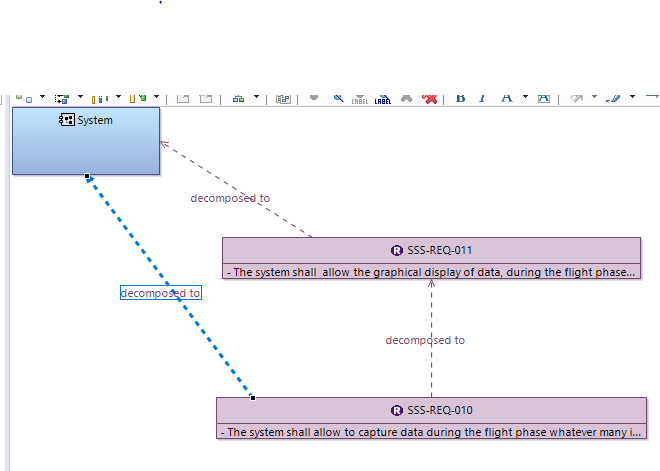
Task: Click the Arrange All layout icon
Action: click(x=24, y=98)
